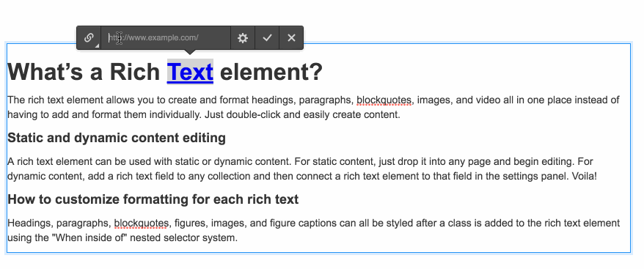Click the paragraph starting "The rich text element allows"
The height and width of the screenshot is (269, 644).
click(313, 107)
